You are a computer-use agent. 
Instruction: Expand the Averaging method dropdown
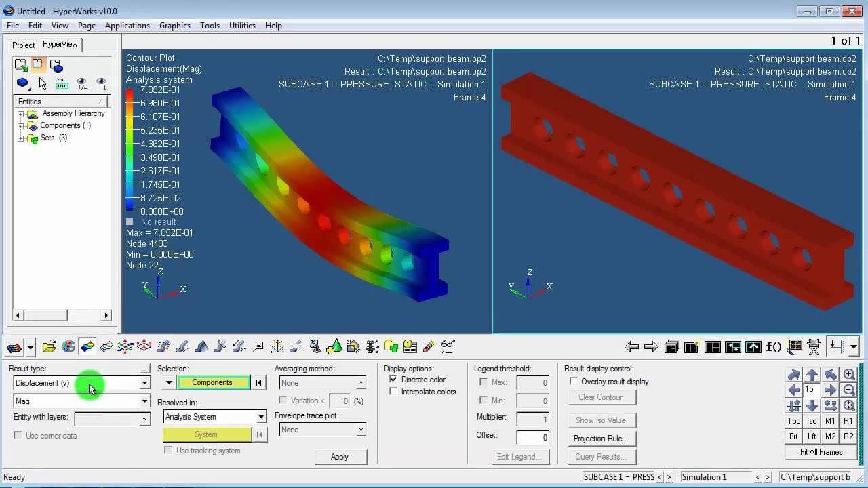361,382
